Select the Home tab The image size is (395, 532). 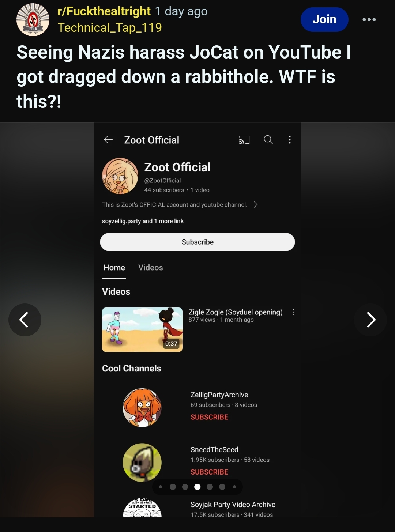[114, 268]
